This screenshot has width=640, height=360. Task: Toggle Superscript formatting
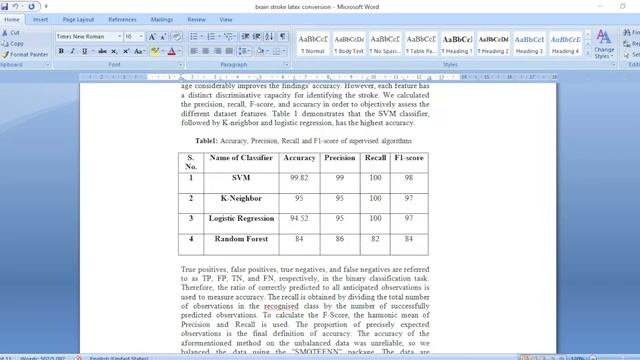click(x=126, y=51)
